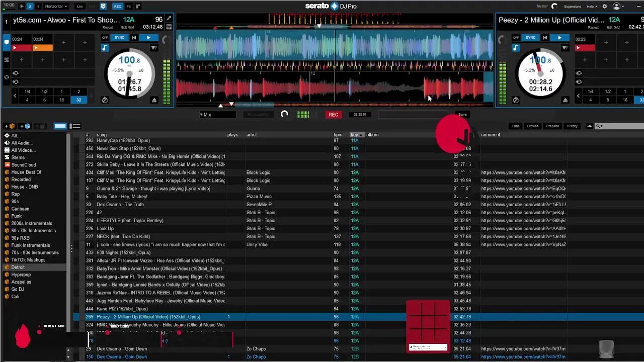This screenshot has width=644, height=362.
Task: Toggle the FX panel button
Action: click(129, 7)
